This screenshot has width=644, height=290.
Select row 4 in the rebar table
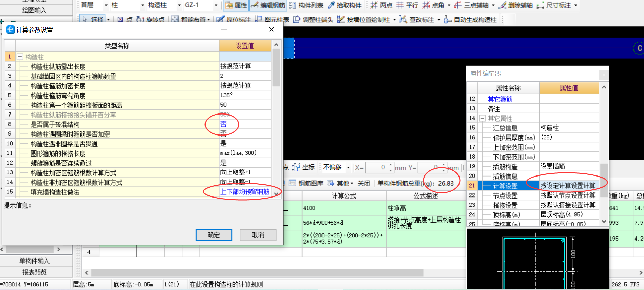[89, 252]
